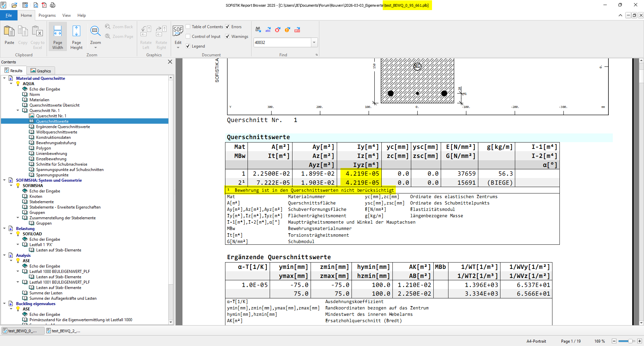Viewport: 644px width, 346px height.
Task: Click the Page Height zoom button
Action: coord(76,37)
